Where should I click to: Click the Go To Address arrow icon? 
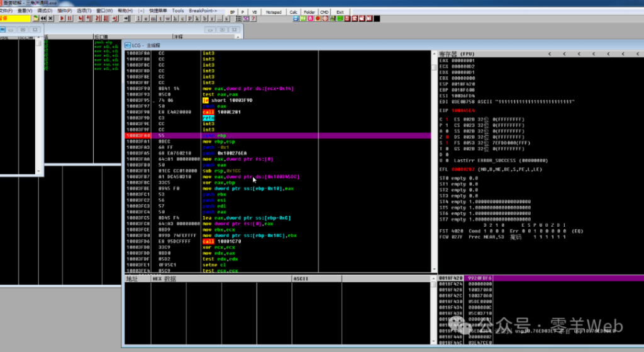pos(127,18)
